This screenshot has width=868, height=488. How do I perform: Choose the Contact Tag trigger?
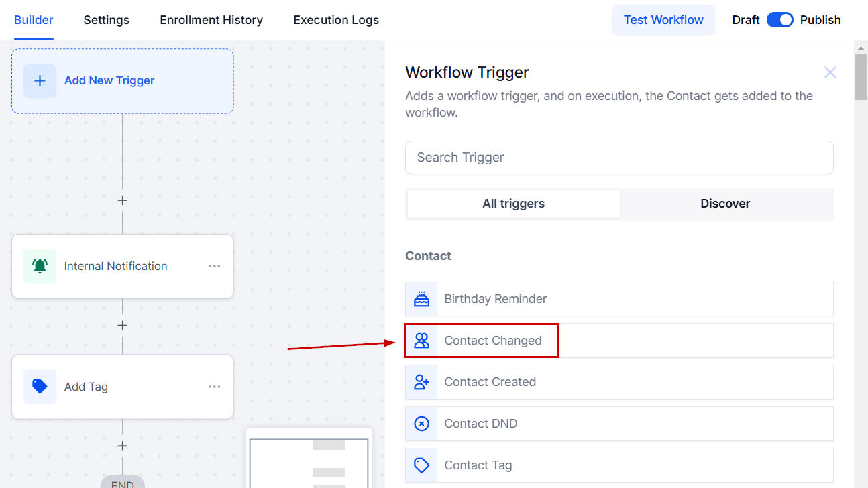click(x=619, y=465)
